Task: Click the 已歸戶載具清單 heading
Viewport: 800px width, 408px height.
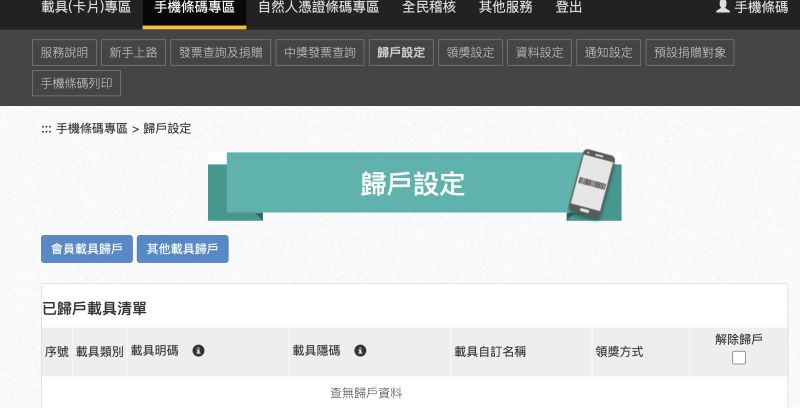Action: 94,309
